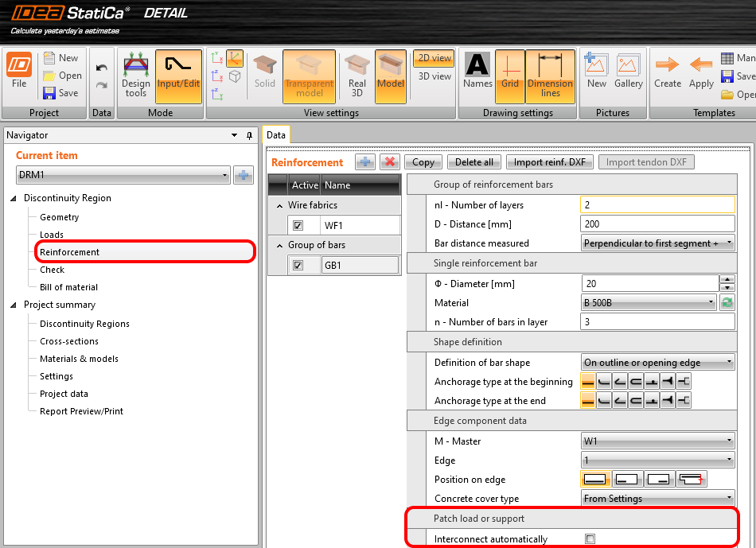Click the Design tools icon

pyautogui.click(x=135, y=76)
